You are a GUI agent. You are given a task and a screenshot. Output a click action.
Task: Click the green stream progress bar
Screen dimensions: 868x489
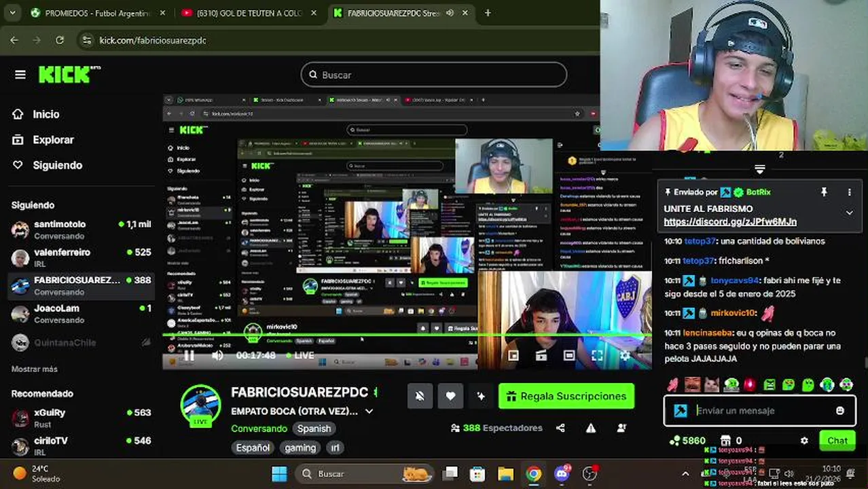(407, 336)
